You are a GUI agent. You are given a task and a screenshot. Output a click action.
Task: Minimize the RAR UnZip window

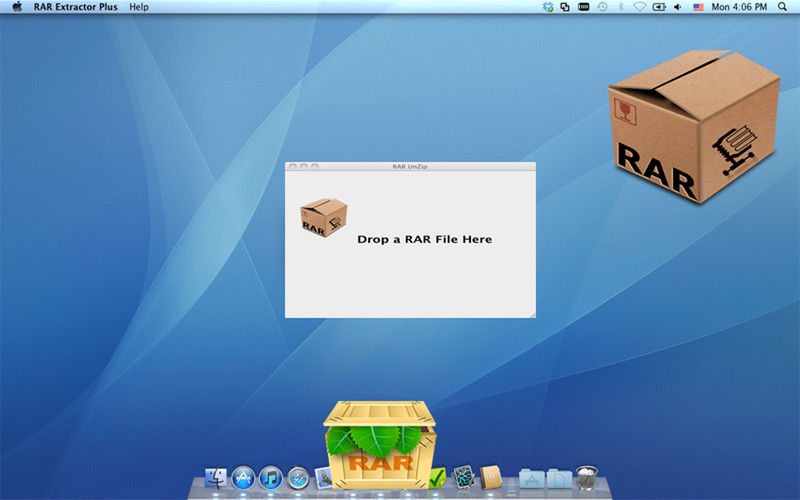tap(304, 166)
